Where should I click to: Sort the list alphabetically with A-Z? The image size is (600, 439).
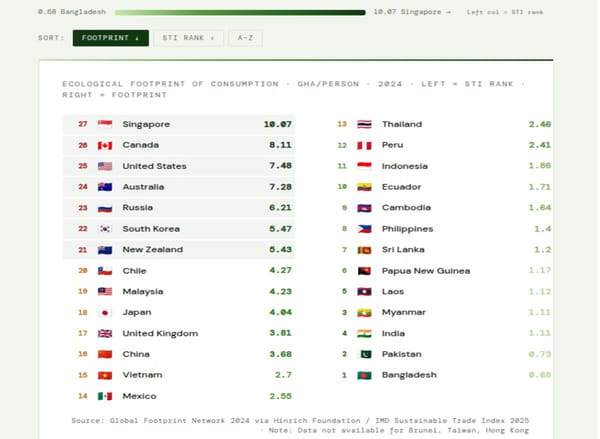tap(245, 38)
